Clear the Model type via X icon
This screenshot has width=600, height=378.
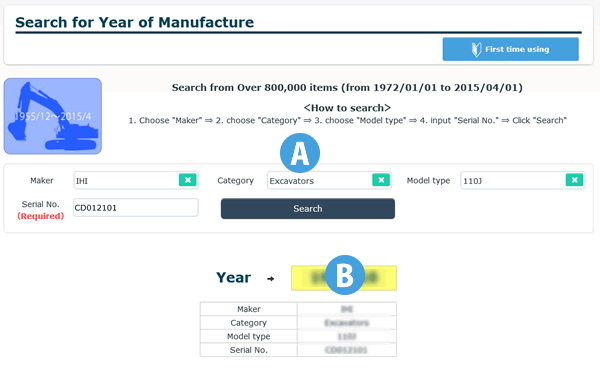coord(574,180)
